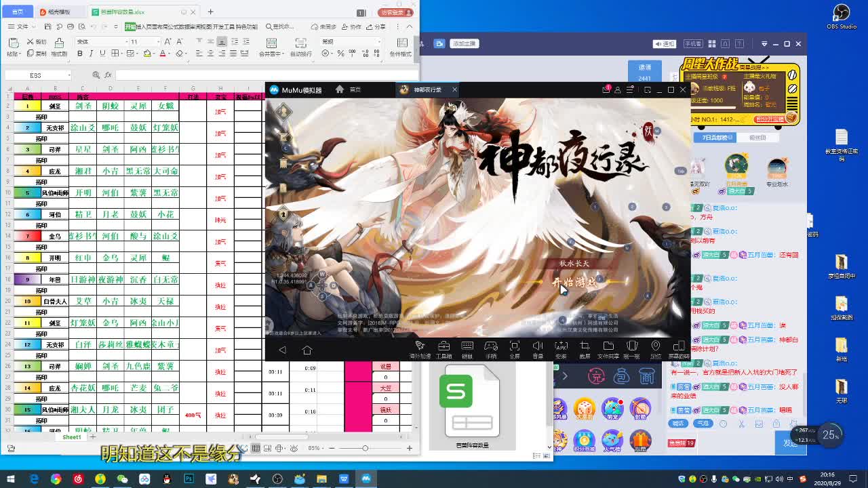Click MuMu Android back triangle button
868x488 pixels.
click(283, 350)
